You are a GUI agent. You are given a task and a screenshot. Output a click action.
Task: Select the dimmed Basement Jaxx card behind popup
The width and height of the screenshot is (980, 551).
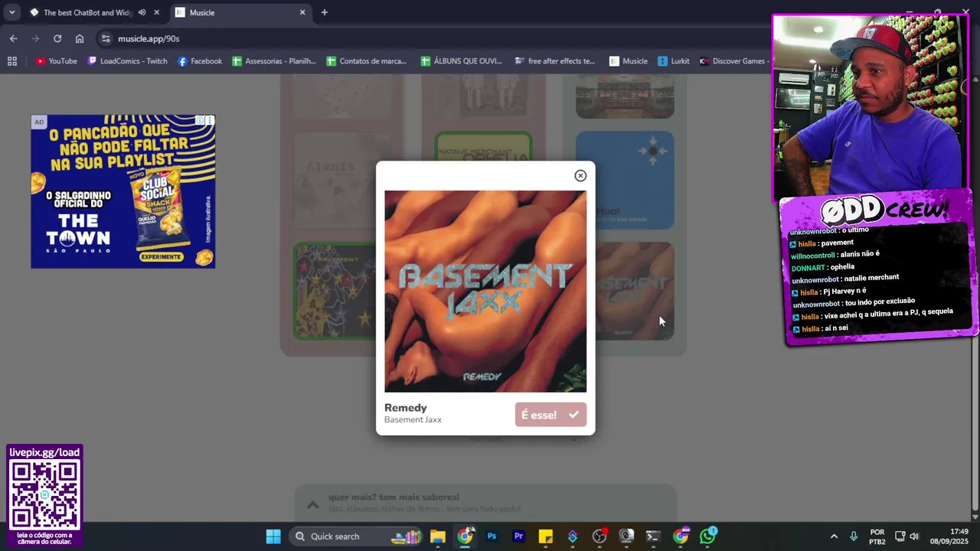coord(635,292)
